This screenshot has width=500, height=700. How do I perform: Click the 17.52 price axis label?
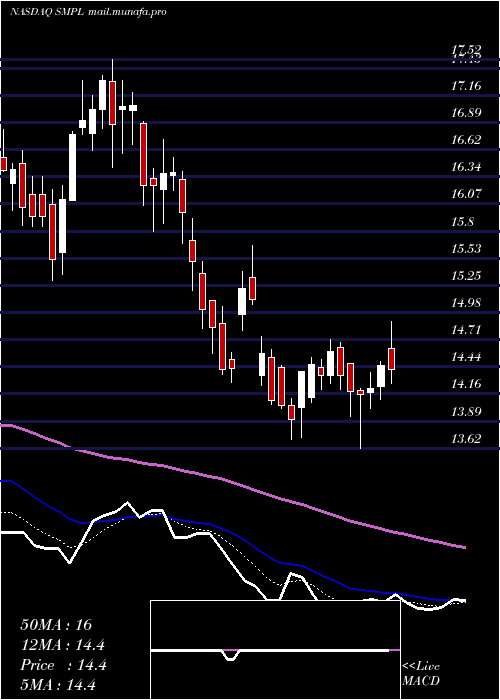pyautogui.click(x=466, y=50)
